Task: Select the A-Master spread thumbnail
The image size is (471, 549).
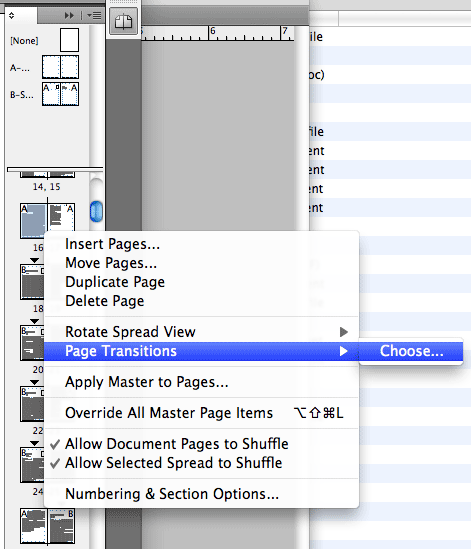Action: [x=60, y=67]
